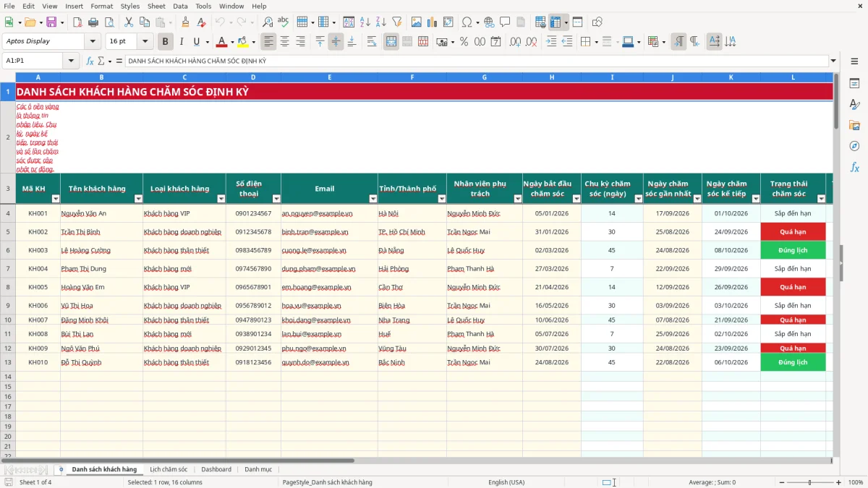Click the Copy icon

[x=145, y=22]
